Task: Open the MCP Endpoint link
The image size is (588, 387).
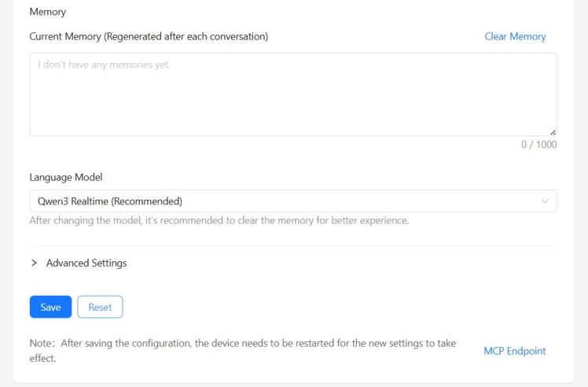Action: 514,351
